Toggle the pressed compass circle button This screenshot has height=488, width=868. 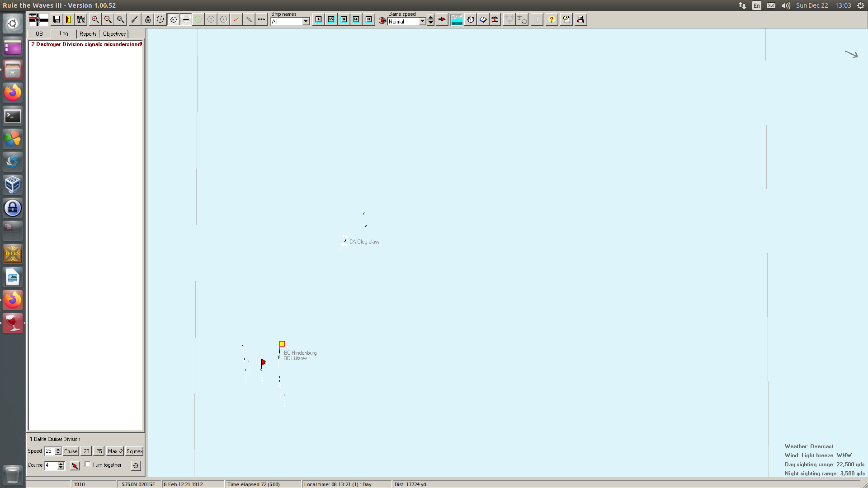click(x=173, y=19)
